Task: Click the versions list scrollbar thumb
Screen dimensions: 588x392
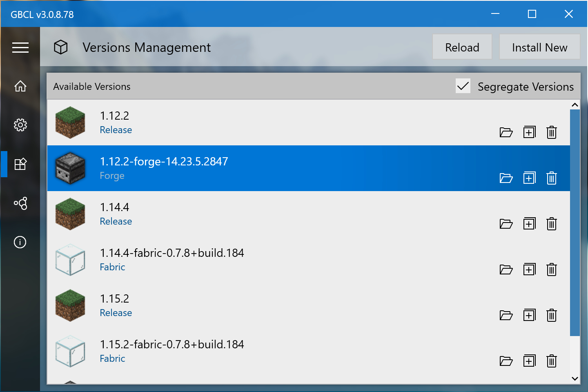Action: [575, 223]
